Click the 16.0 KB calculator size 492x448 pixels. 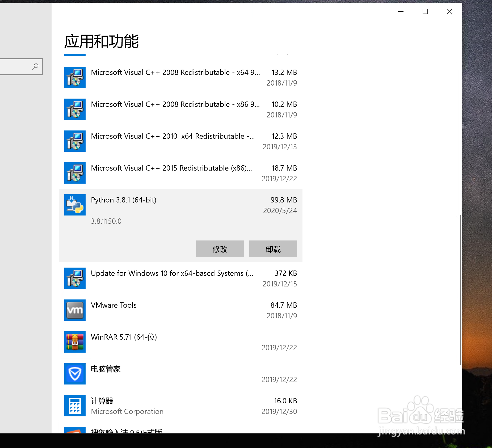point(285,401)
